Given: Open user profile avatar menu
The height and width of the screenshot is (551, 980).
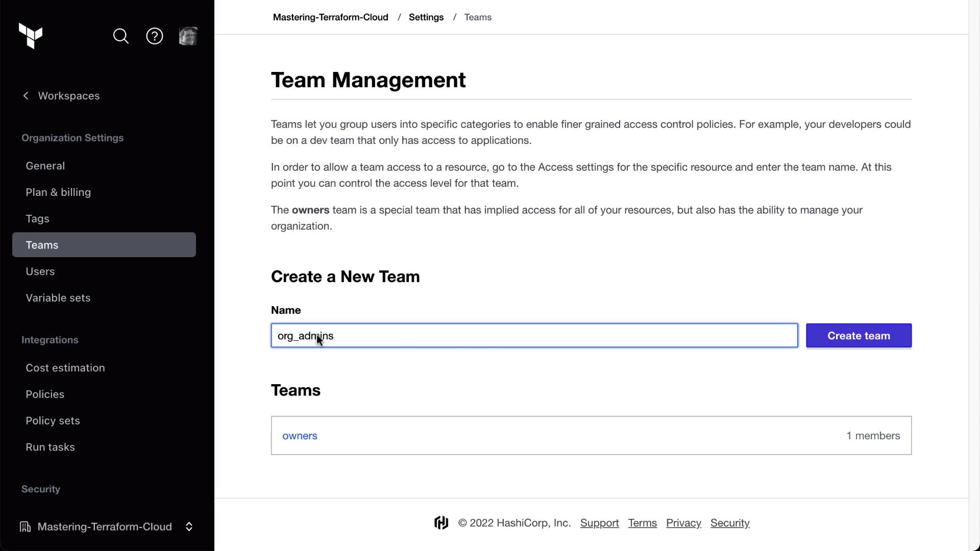Looking at the screenshot, I should tap(188, 36).
